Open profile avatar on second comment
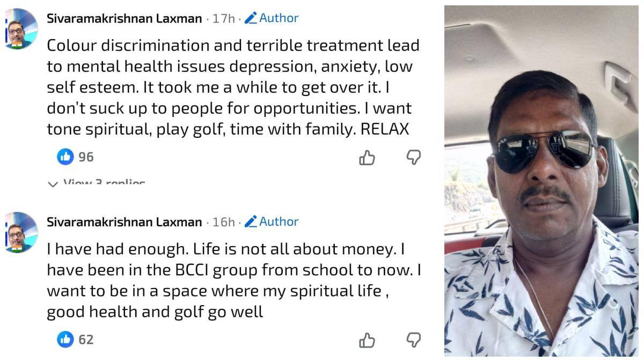 point(20,233)
